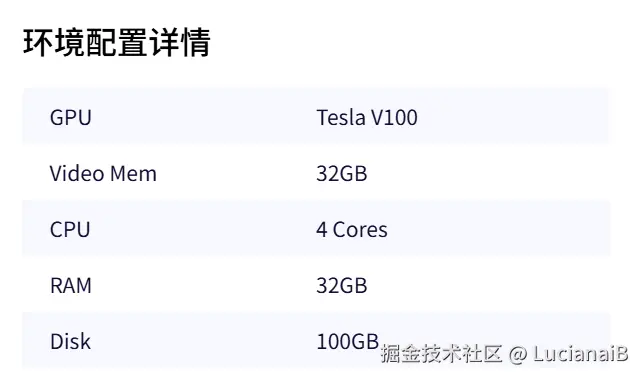
Task: Click the 32GB value beside RAM
Action: 341,285
